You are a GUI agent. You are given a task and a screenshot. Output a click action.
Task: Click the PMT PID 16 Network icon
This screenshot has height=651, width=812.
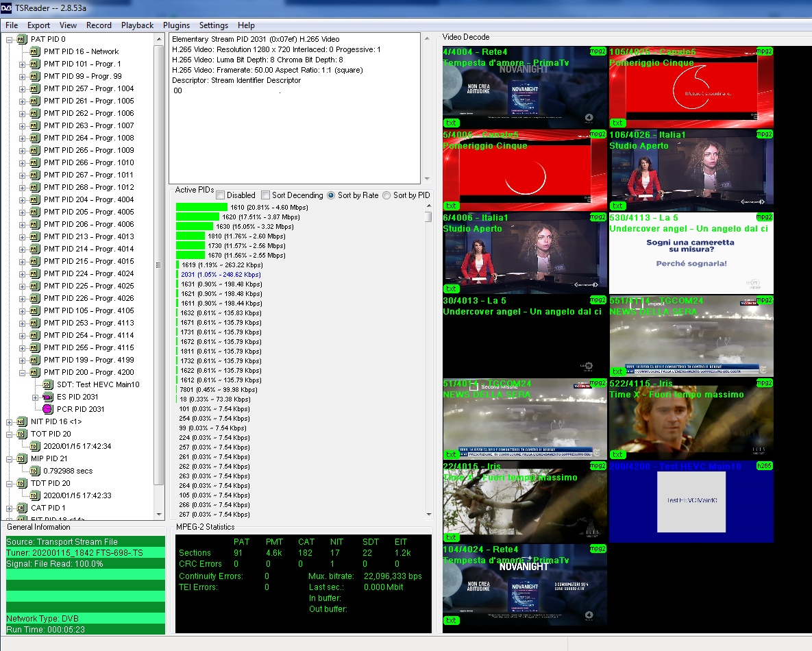point(35,52)
